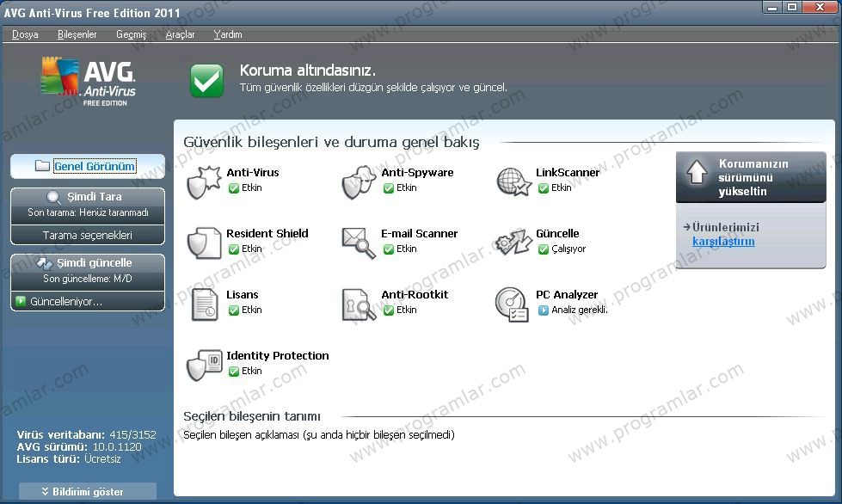Screen dimensions: 842x504
Task: Click the Anti-Spyware component icon
Action: click(358, 182)
